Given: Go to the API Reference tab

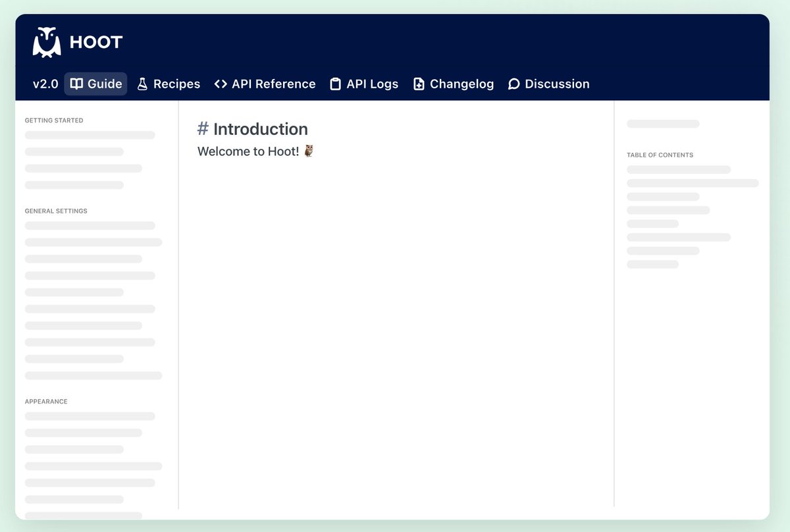Looking at the screenshot, I should click(x=265, y=84).
